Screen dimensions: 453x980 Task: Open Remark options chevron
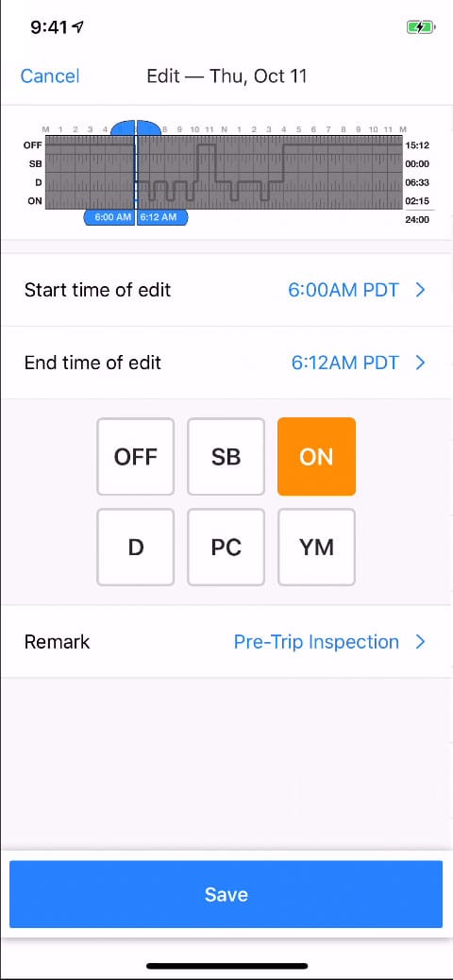click(421, 642)
